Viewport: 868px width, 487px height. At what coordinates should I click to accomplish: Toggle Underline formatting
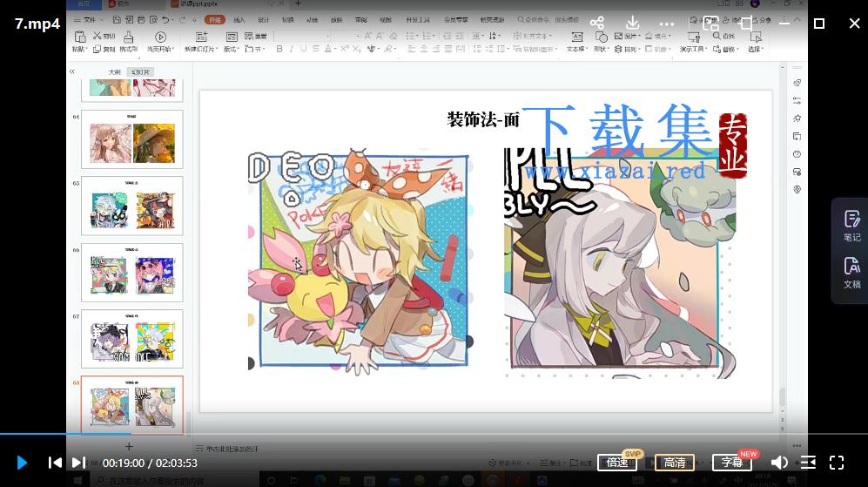303,50
